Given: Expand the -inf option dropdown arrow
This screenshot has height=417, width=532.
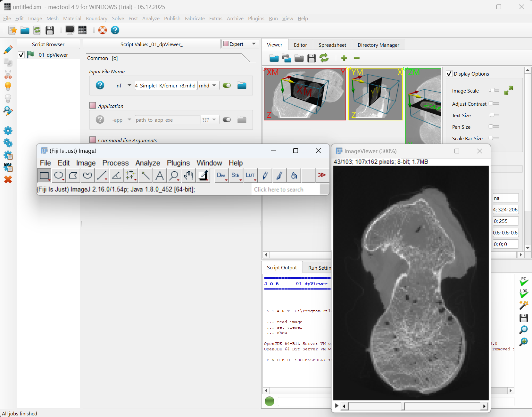Looking at the screenshot, I should [129, 86].
